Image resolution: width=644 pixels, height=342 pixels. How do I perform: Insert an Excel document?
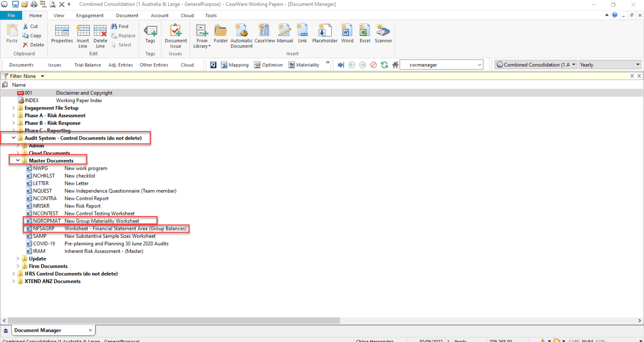364,33
